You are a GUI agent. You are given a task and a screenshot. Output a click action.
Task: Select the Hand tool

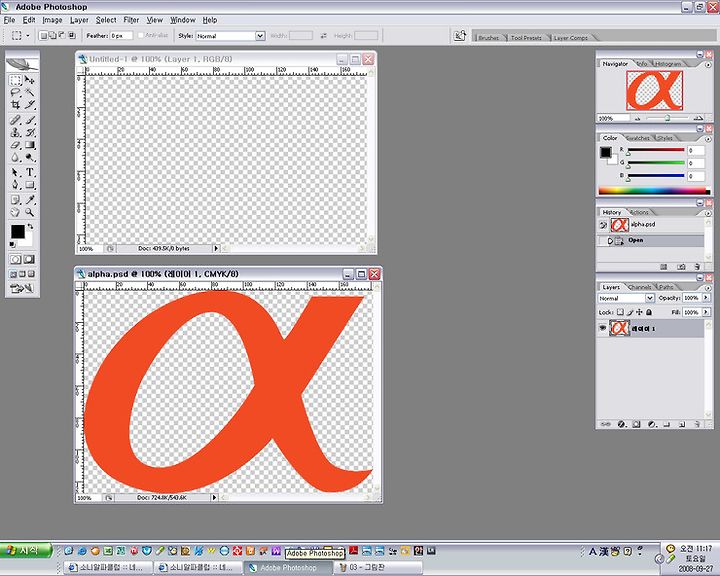coord(16,212)
